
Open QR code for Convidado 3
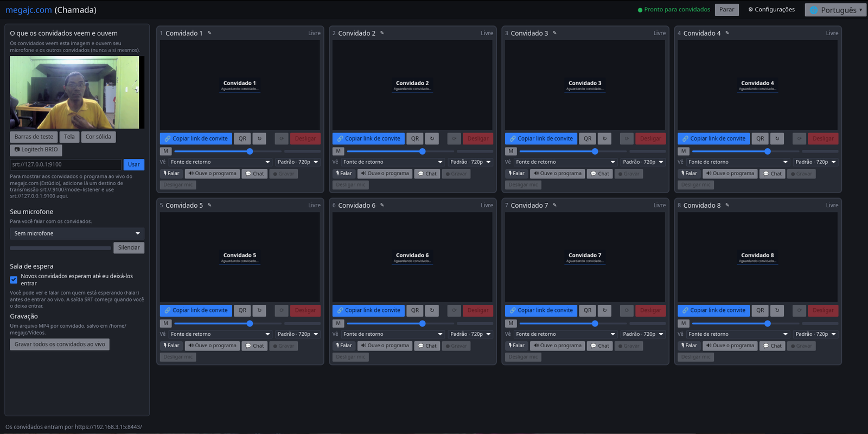coord(588,138)
